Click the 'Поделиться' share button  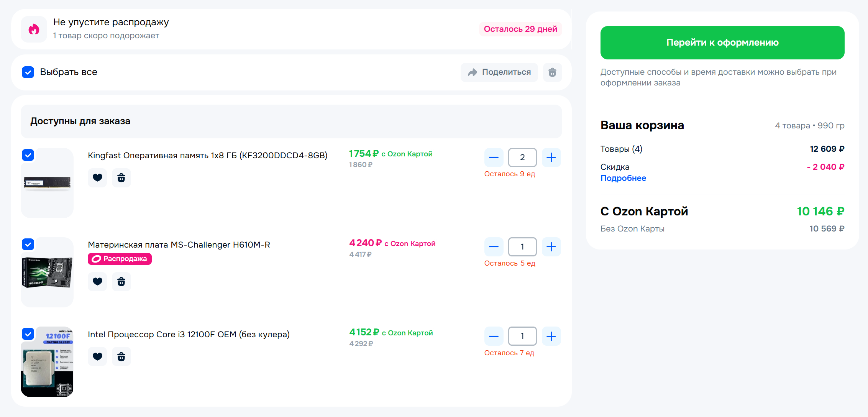pos(499,72)
